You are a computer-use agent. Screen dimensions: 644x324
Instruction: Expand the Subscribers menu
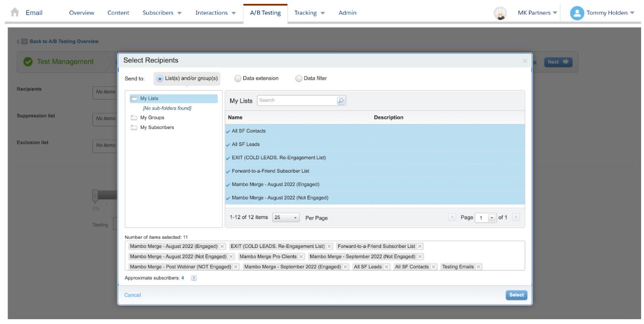161,13
